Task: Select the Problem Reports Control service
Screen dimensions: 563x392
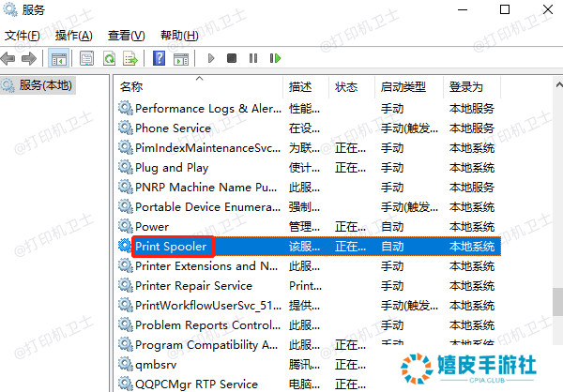Action: (309, 325)
